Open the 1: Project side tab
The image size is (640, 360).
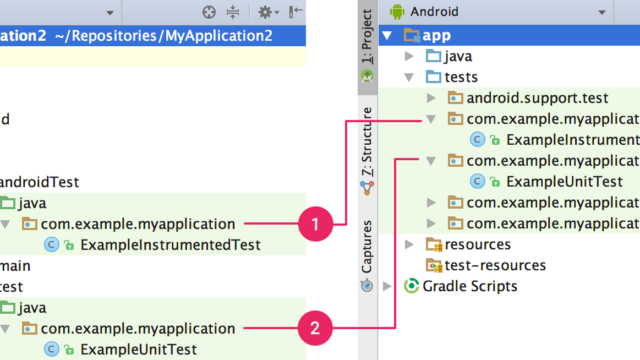(x=367, y=47)
